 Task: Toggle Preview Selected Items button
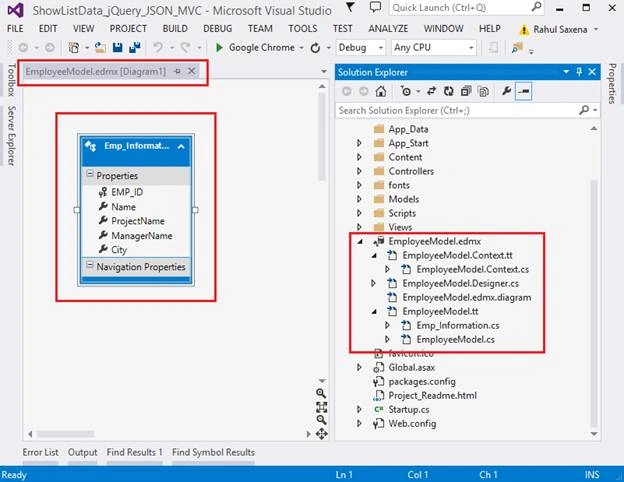coord(523,92)
